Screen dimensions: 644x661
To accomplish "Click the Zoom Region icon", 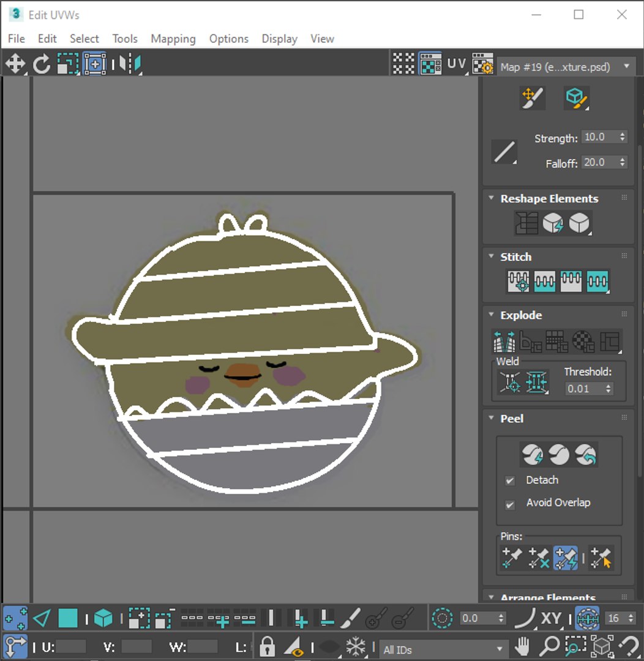I will click(575, 646).
